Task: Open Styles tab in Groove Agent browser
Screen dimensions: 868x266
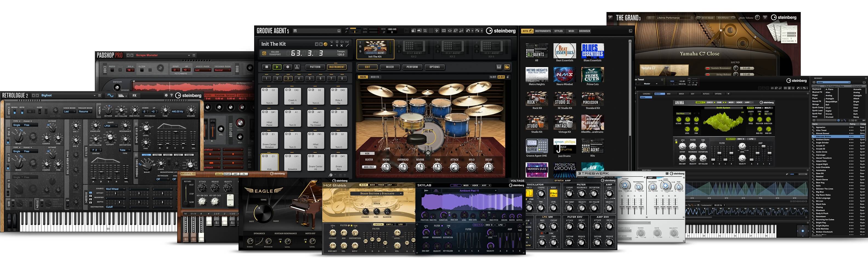Action: tap(558, 31)
